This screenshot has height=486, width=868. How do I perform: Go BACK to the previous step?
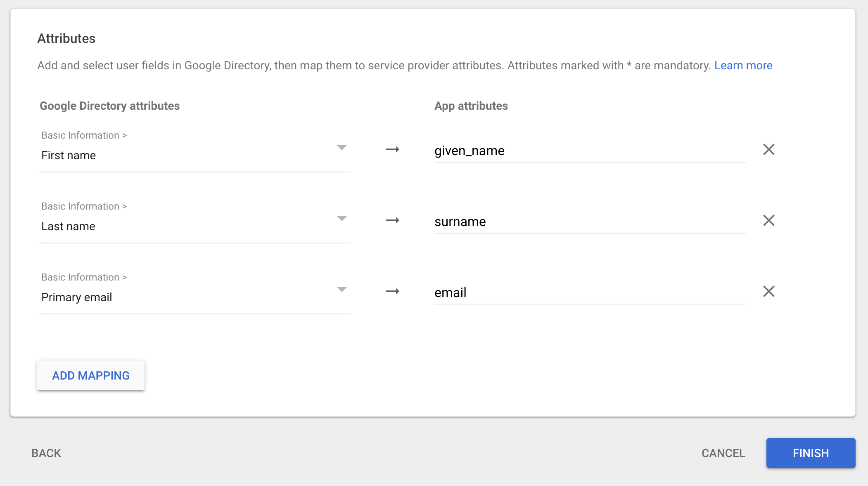point(46,453)
